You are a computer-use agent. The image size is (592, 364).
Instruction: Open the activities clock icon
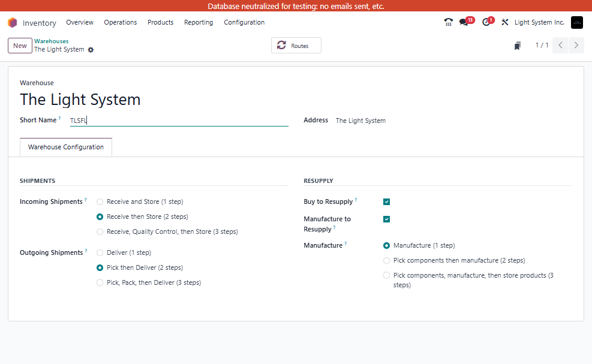pos(486,22)
